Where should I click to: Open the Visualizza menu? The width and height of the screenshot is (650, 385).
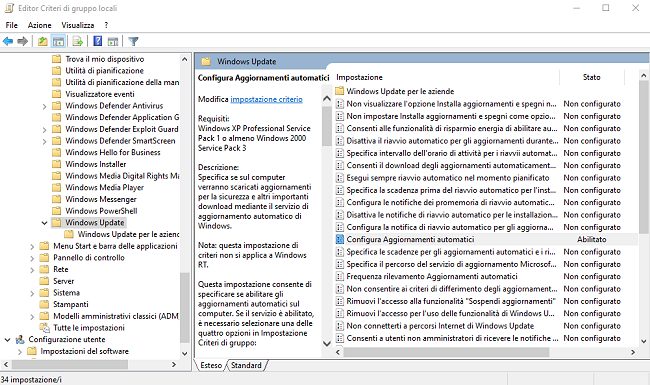[x=78, y=25]
